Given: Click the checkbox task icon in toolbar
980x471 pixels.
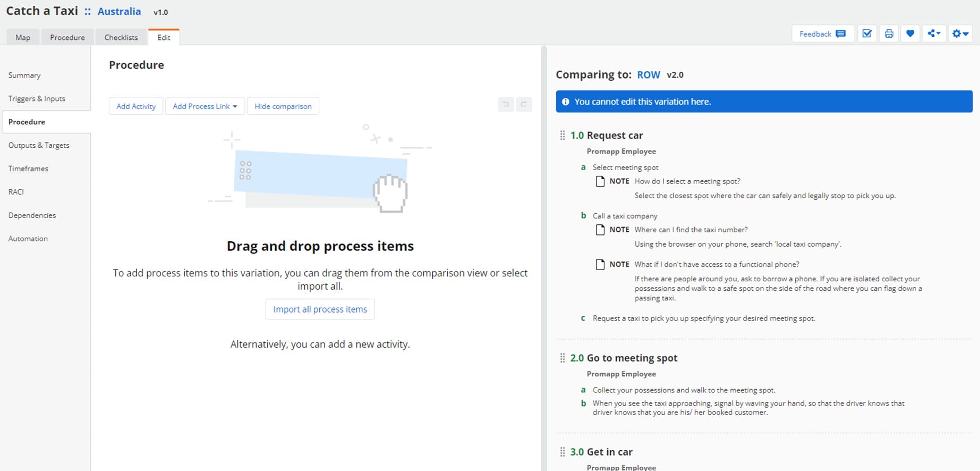Looking at the screenshot, I should point(867,34).
